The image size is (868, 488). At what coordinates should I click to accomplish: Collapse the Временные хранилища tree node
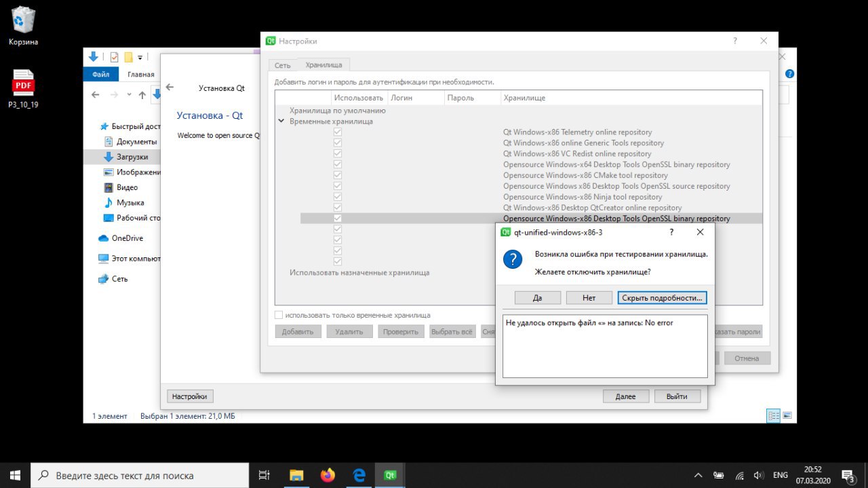281,121
